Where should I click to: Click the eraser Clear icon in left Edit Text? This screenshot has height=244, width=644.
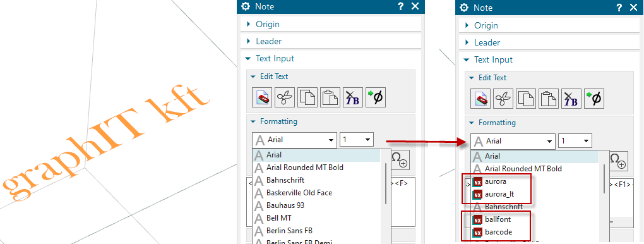point(262,97)
